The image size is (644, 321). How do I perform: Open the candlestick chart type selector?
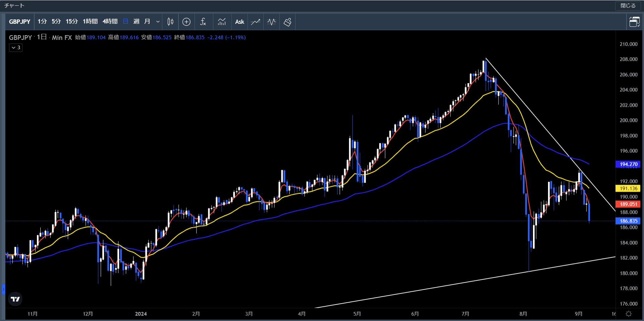pos(170,22)
